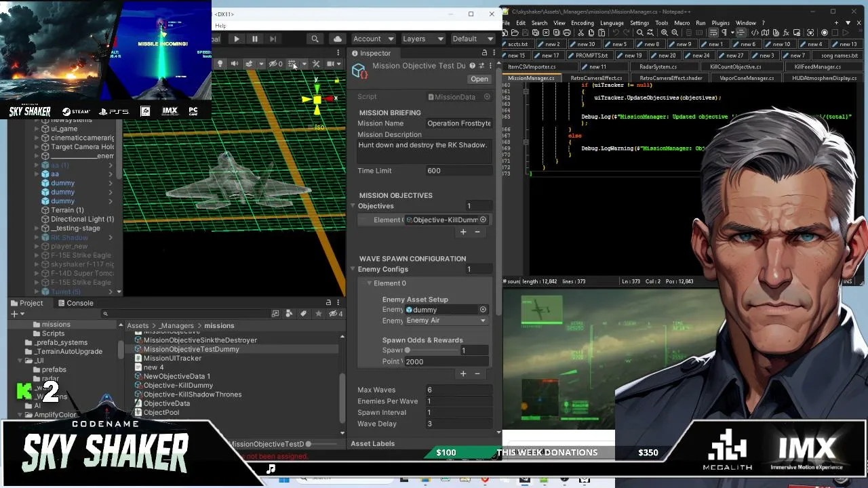Adjust the Project icon size slider
This screenshot has height=488, width=868.
pyautogui.click(x=322, y=444)
